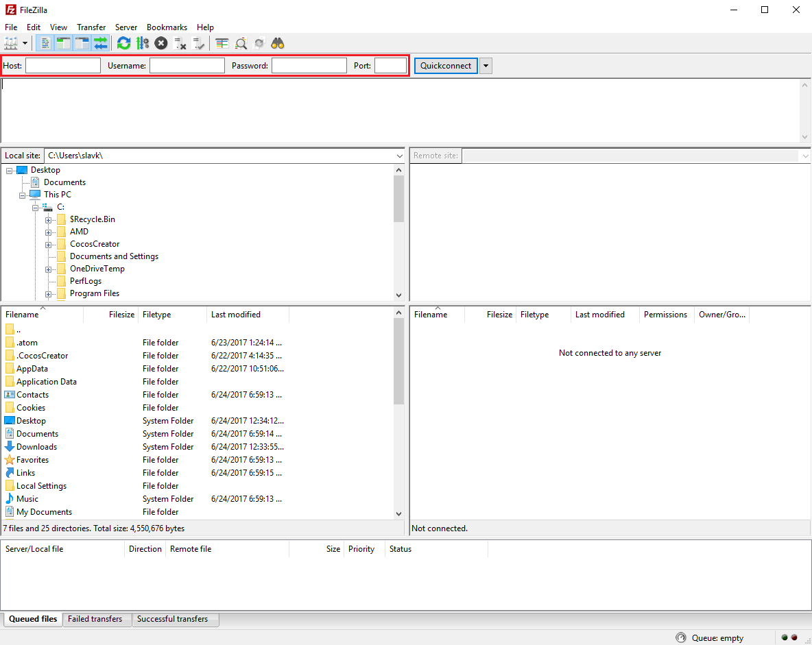Select Documents node under Desktop tree

64,182
